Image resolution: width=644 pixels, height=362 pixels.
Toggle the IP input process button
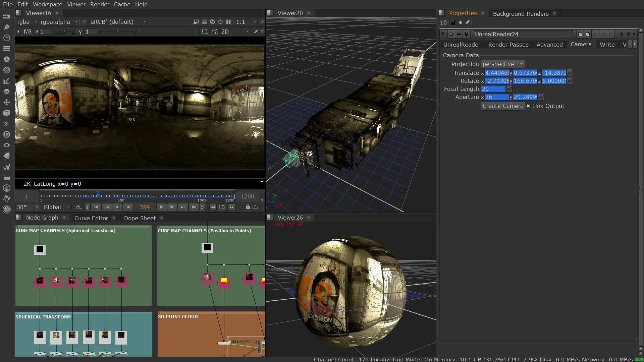84,22
